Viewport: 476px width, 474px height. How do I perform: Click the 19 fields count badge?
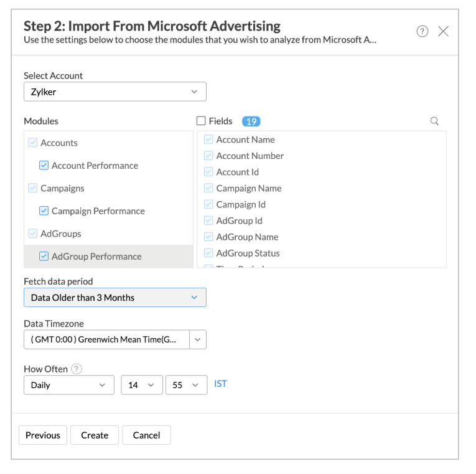pyautogui.click(x=251, y=121)
